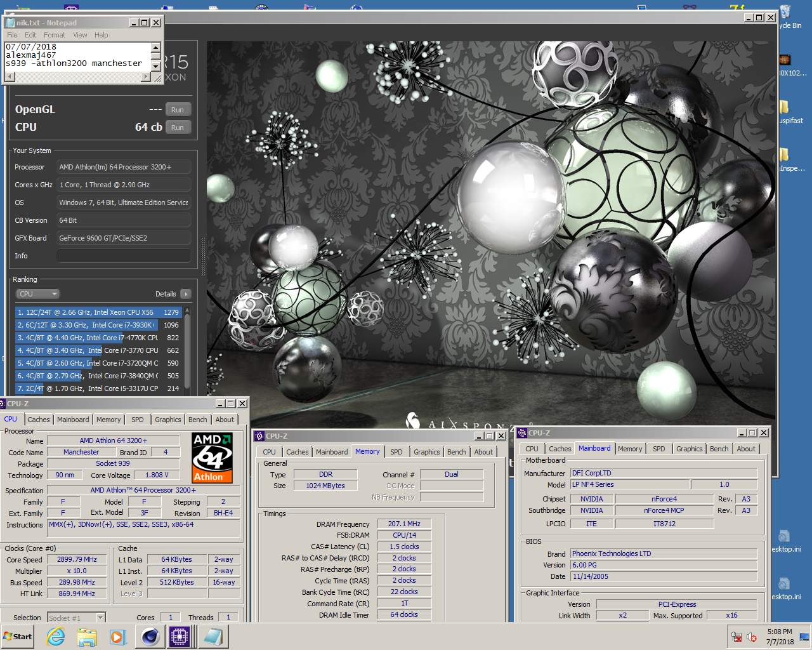Image resolution: width=812 pixels, height=650 pixels.
Task: Click in the Notepad text area on 'alexmaj467'
Action: [x=30, y=55]
